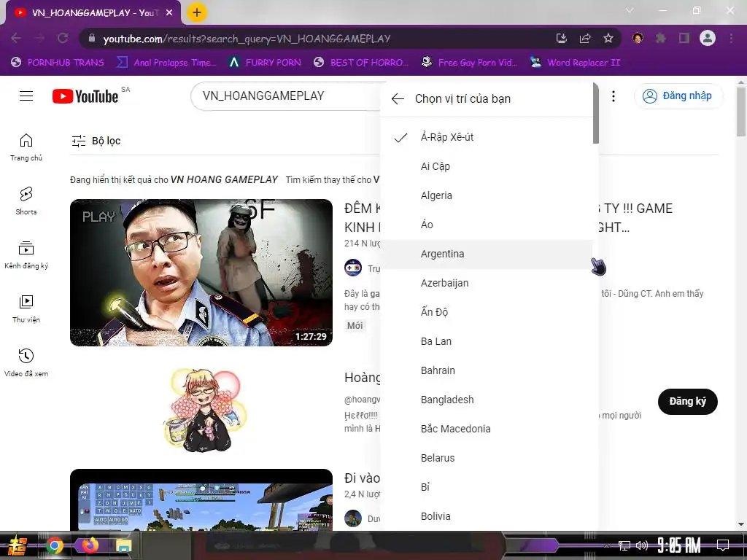Select Argentina from the location list
Screen dimensions: 747x560
pyautogui.click(x=487, y=254)
